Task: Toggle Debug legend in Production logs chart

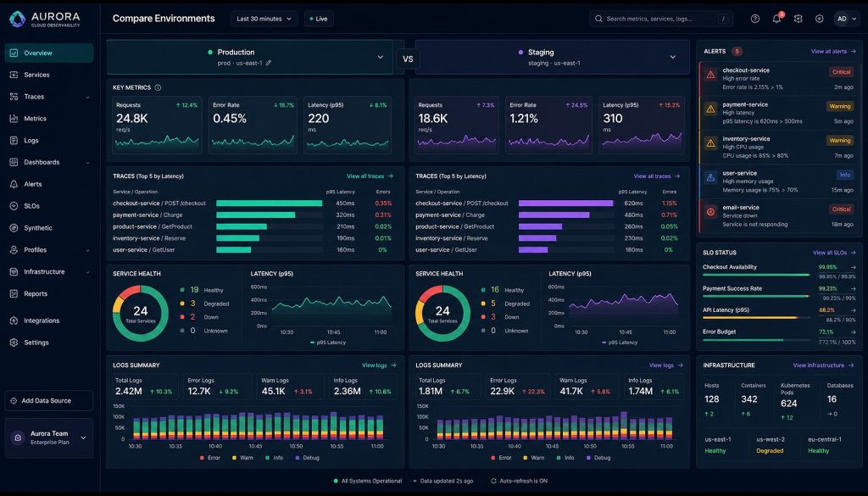Action: pos(307,458)
